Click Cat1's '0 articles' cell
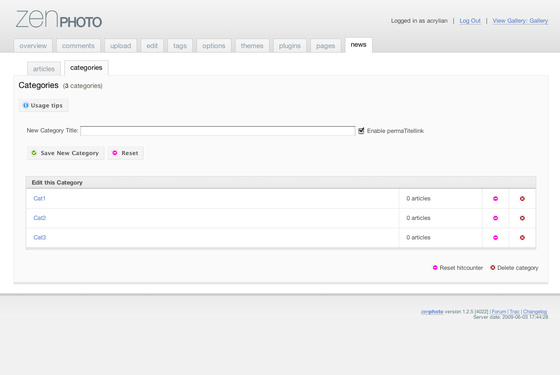This screenshot has width=560, height=375. pyautogui.click(x=441, y=199)
